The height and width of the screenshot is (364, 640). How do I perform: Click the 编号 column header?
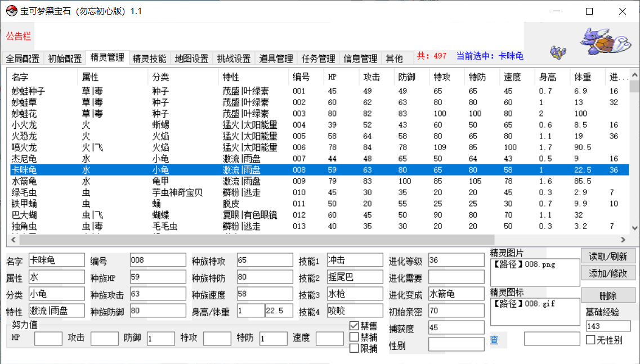pyautogui.click(x=306, y=77)
